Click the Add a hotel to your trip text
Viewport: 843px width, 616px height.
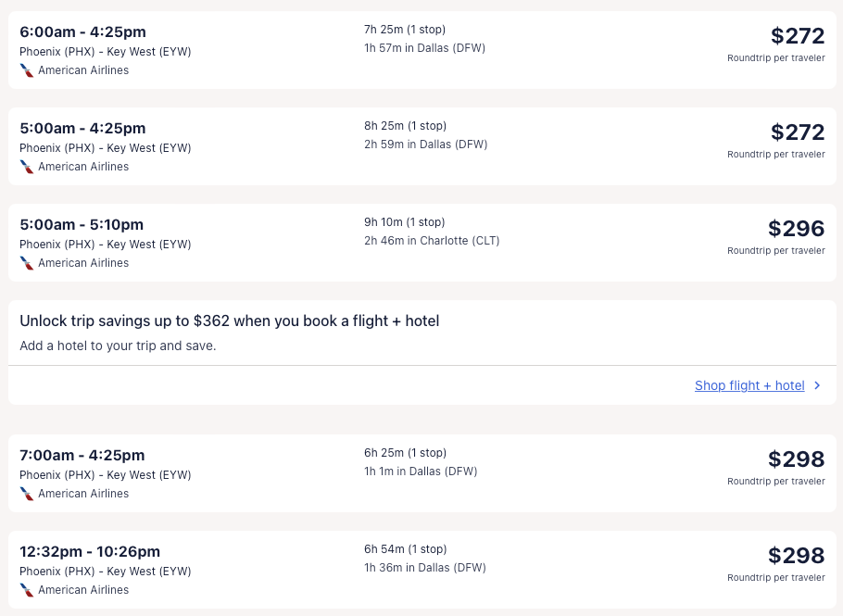click(118, 346)
